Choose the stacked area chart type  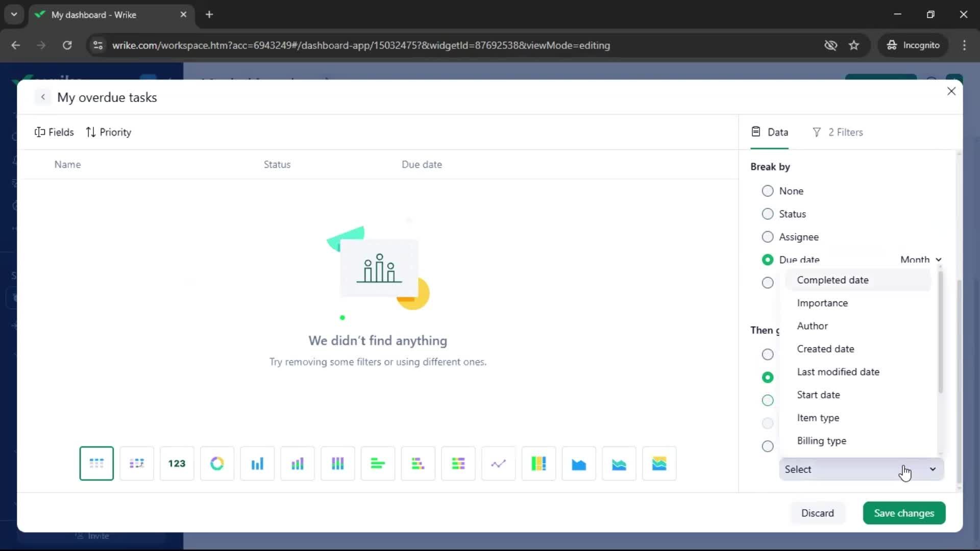point(619,463)
